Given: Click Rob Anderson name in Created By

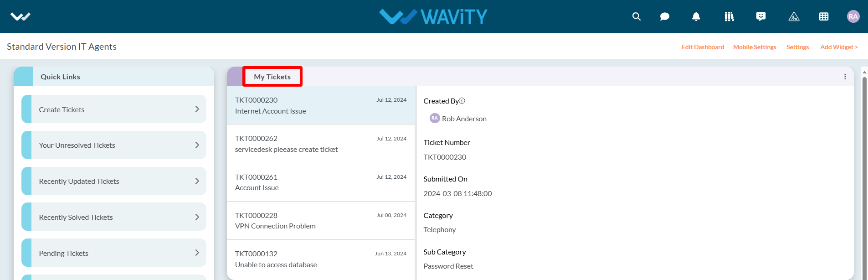Looking at the screenshot, I should pos(464,119).
